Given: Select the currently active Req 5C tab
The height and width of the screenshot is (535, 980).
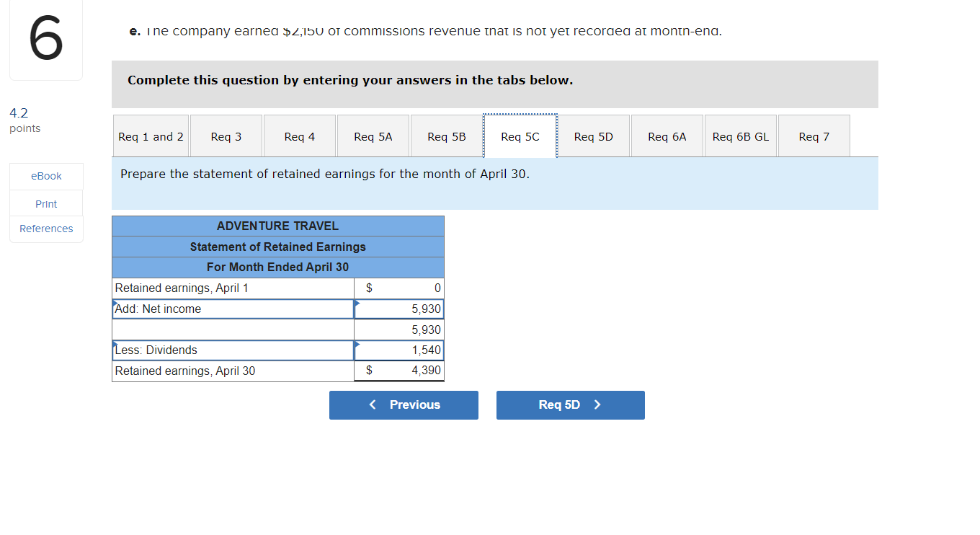Looking at the screenshot, I should (x=520, y=136).
